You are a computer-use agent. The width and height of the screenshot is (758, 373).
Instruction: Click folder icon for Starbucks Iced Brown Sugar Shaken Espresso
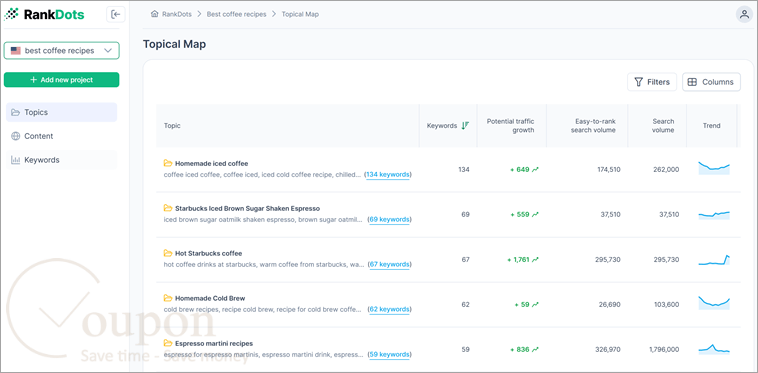[168, 208]
